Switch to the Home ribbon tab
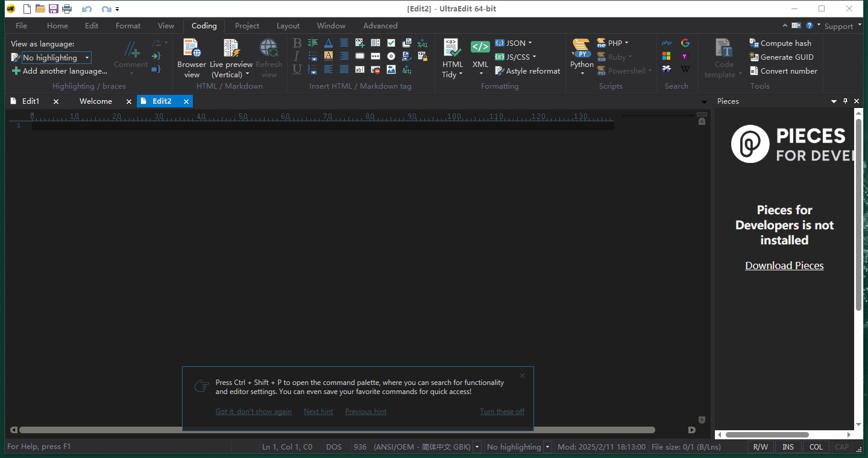The height and width of the screenshot is (458, 868). pos(57,25)
